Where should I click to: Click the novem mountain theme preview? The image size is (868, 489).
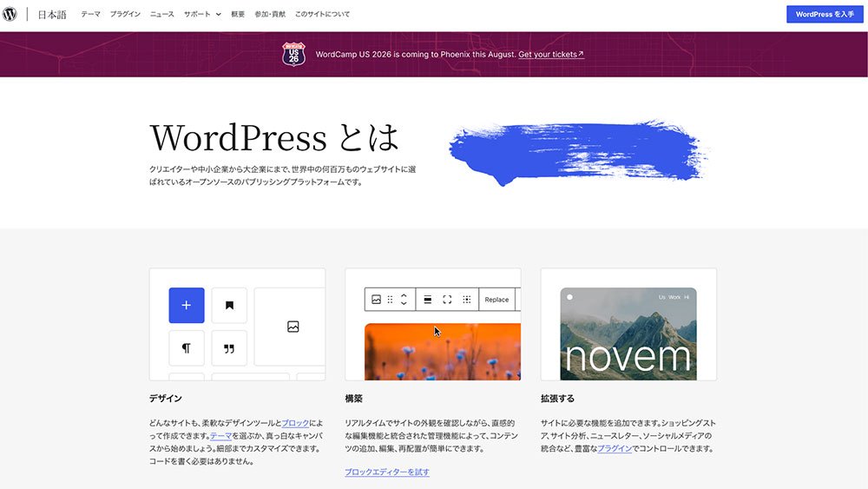click(x=628, y=334)
